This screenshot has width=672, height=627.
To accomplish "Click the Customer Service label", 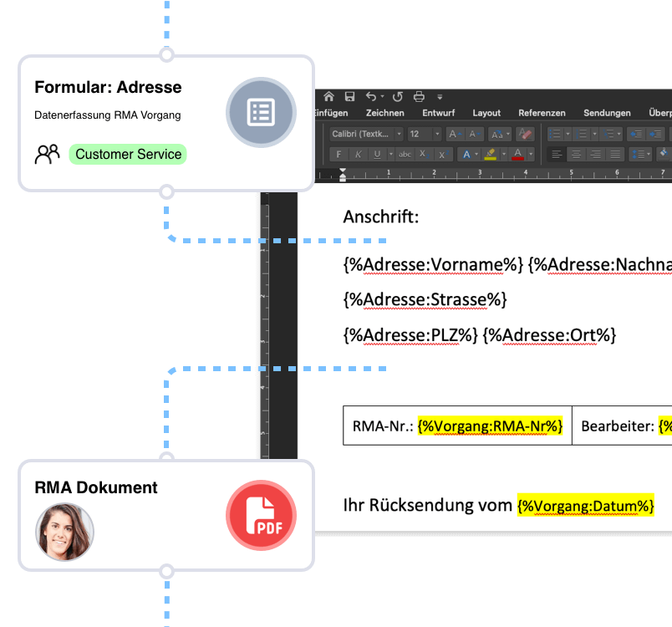I will point(127,154).
